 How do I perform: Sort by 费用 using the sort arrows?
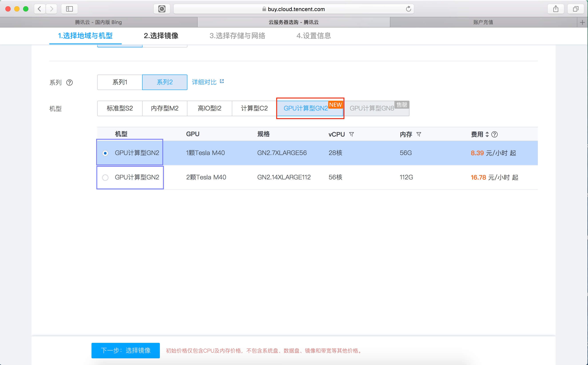pos(487,134)
